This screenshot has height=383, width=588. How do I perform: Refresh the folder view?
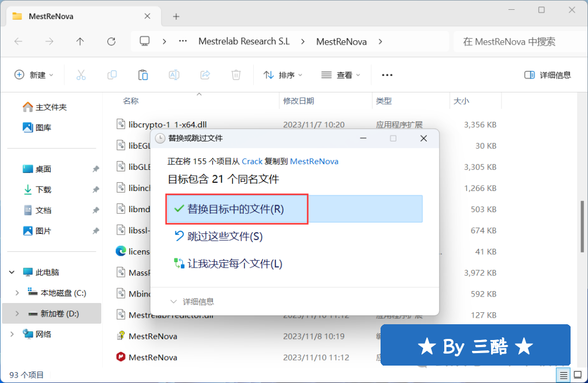coord(111,41)
